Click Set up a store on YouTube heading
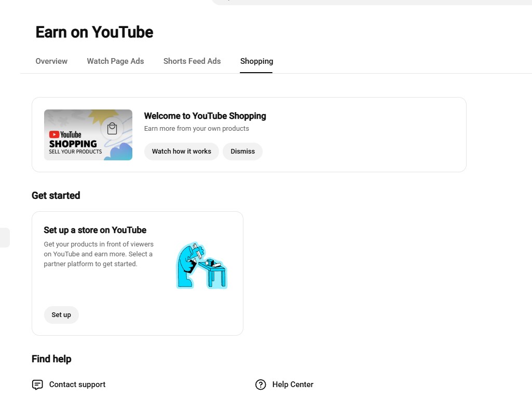Screen dimensions: 532x412 (95, 230)
